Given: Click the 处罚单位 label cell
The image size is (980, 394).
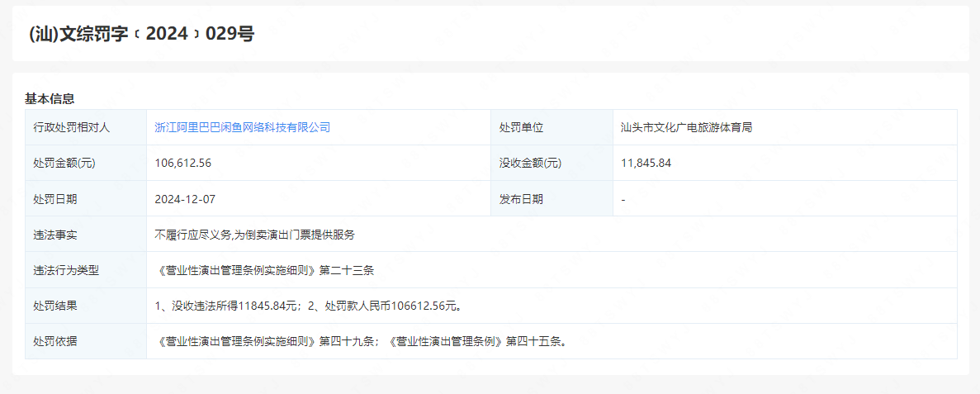Looking at the screenshot, I should (x=552, y=127).
